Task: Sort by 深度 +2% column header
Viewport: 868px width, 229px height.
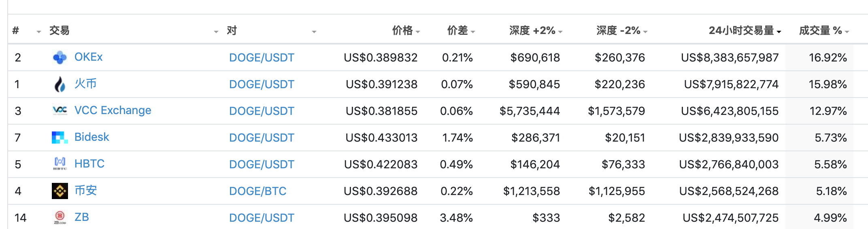Action: (536, 30)
